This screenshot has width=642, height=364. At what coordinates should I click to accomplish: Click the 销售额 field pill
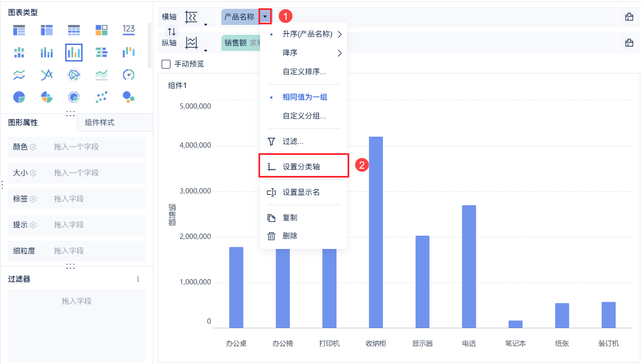click(x=241, y=43)
